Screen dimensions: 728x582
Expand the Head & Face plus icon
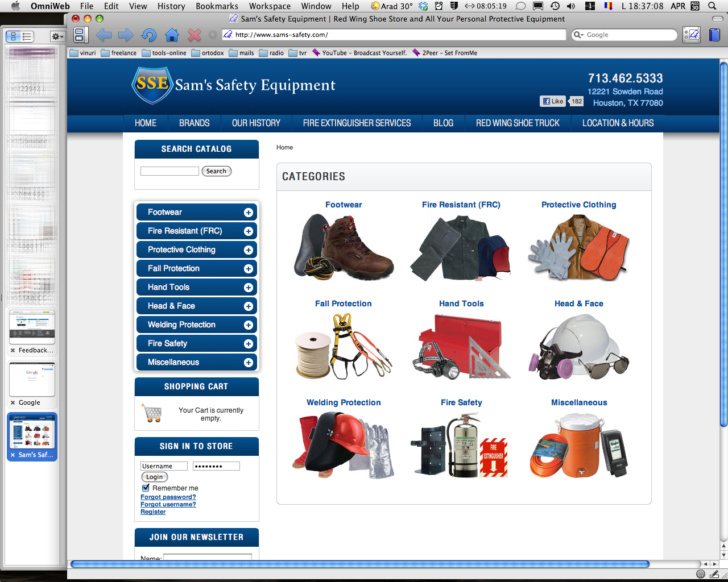click(x=248, y=306)
